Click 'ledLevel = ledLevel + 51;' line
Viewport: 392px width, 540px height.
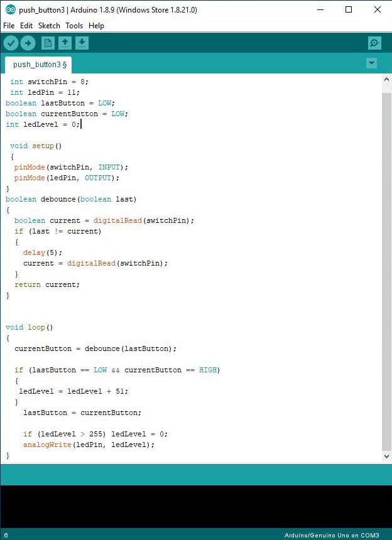[73, 391]
